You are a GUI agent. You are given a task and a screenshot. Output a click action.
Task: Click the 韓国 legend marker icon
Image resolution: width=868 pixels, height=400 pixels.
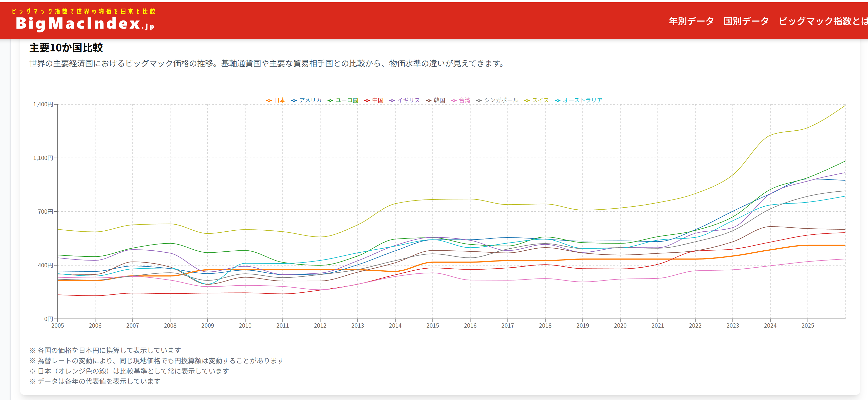[x=429, y=101]
